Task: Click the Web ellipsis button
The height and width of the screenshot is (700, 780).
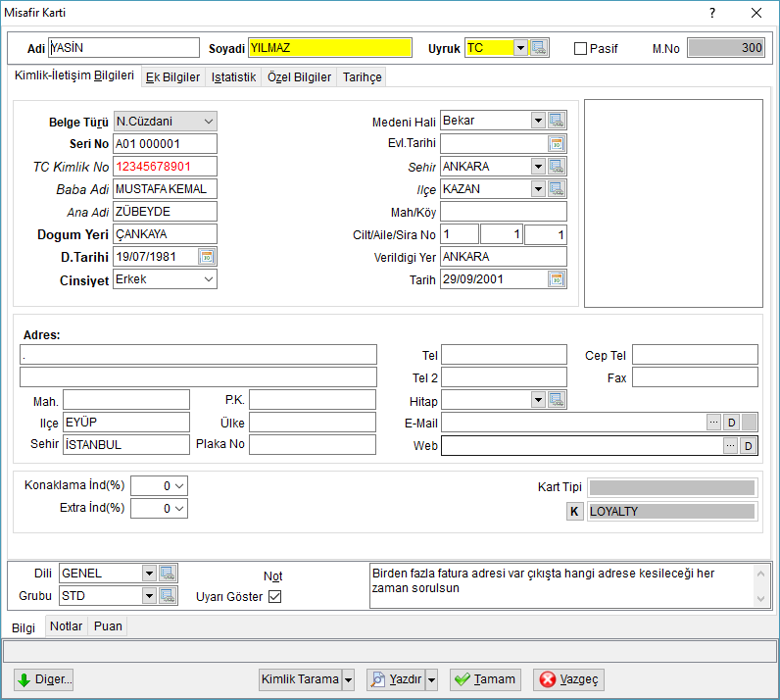Action: click(x=730, y=446)
